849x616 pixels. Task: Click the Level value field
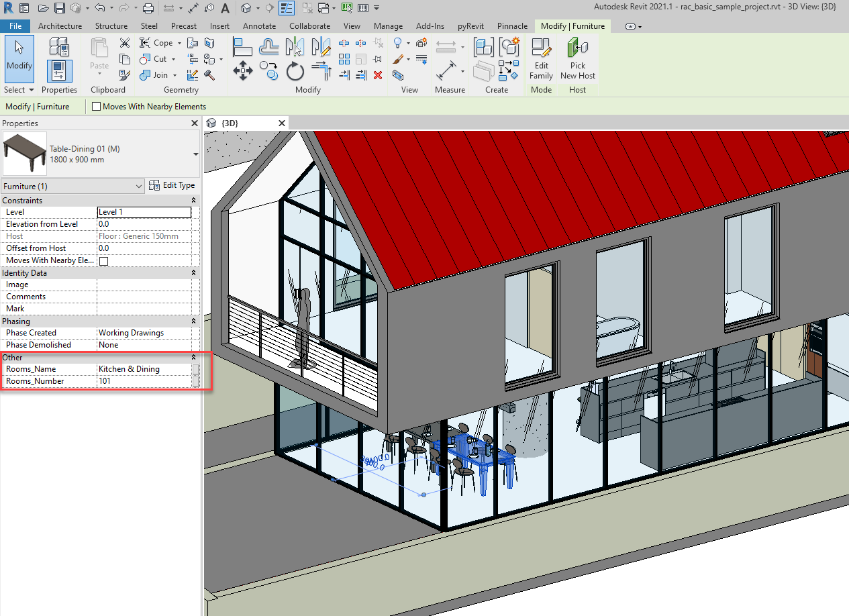pos(144,212)
